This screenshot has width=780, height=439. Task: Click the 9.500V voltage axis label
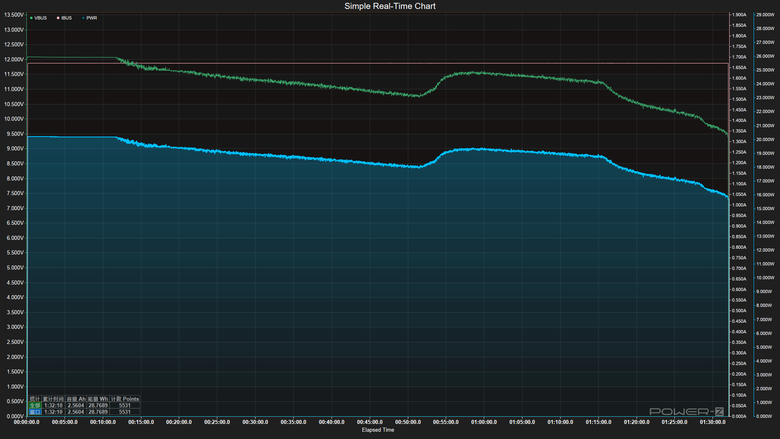pos(14,134)
